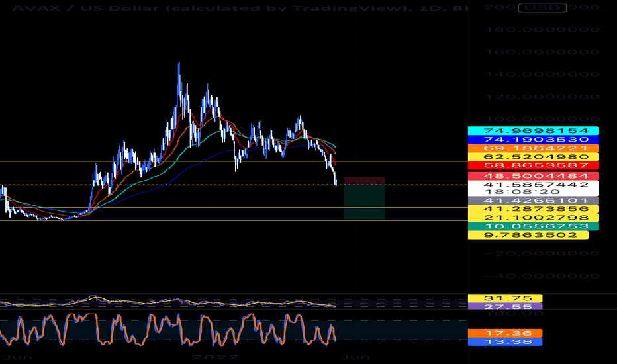Click the gray 41.4266101 price label

click(534, 201)
